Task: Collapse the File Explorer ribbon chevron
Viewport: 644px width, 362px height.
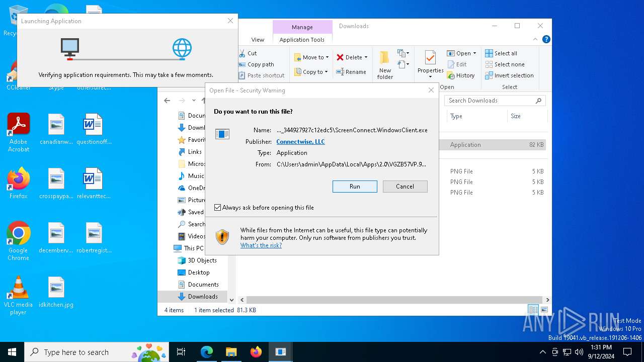Action: click(535, 39)
